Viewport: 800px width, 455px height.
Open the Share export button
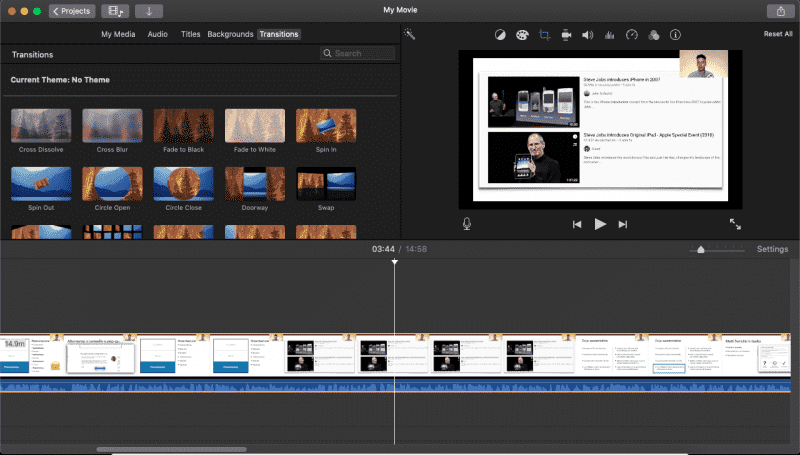coord(781,11)
